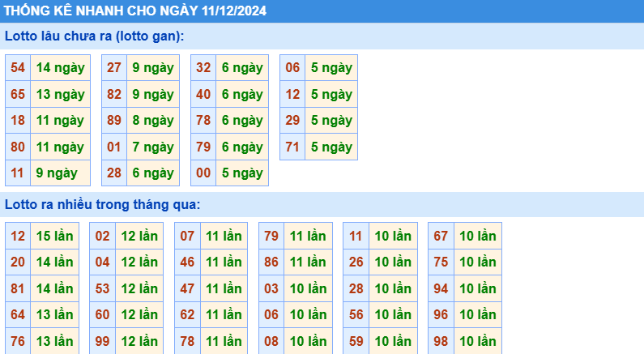
Task: Click the title 'THỐNG KÊ NHANH CHO NGÀY 11/12/2024'
Action: click(134, 11)
